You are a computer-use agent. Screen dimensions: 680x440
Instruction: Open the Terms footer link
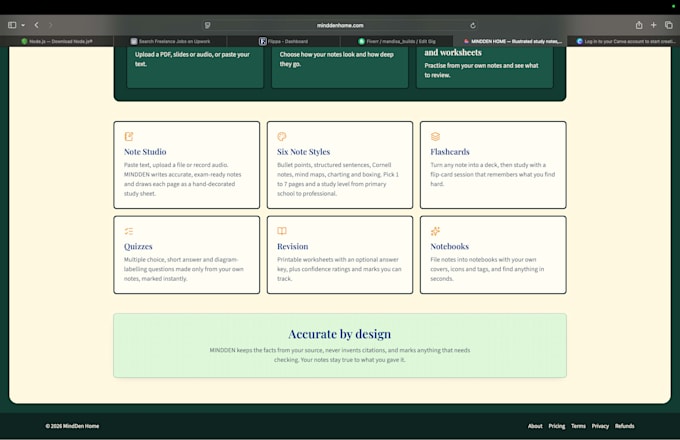click(x=579, y=426)
